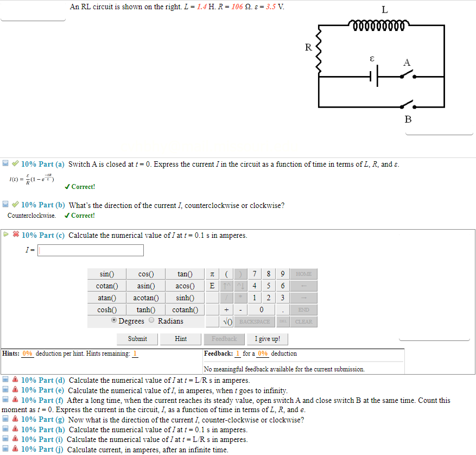Screen dimensions: 476x455
Task: Click the answer input field for I
Action: pos(91,250)
